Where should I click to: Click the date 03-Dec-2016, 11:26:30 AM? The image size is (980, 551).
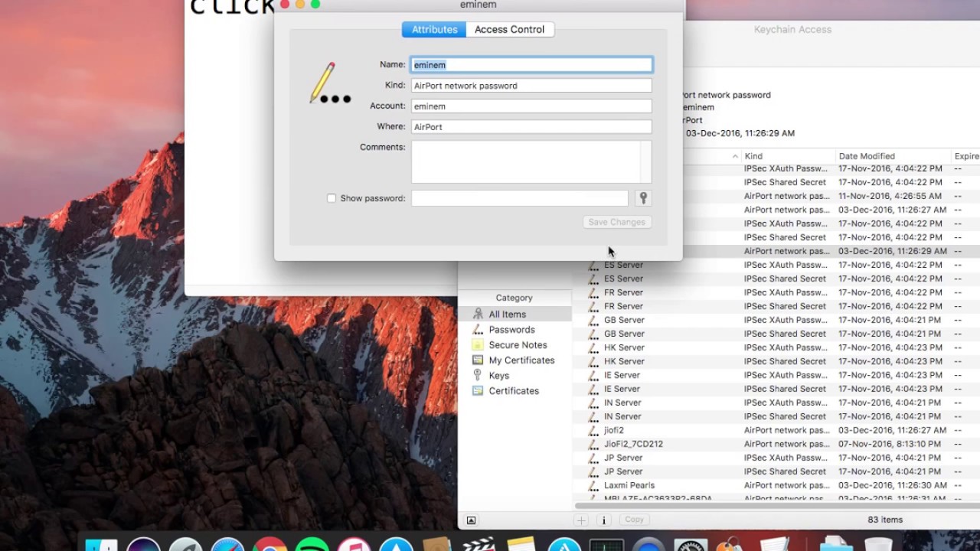[x=893, y=485]
